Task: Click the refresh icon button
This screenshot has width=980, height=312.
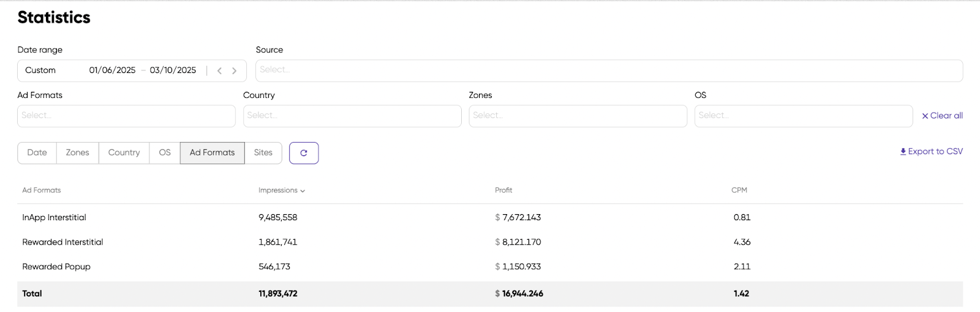Action: pyautogui.click(x=303, y=153)
